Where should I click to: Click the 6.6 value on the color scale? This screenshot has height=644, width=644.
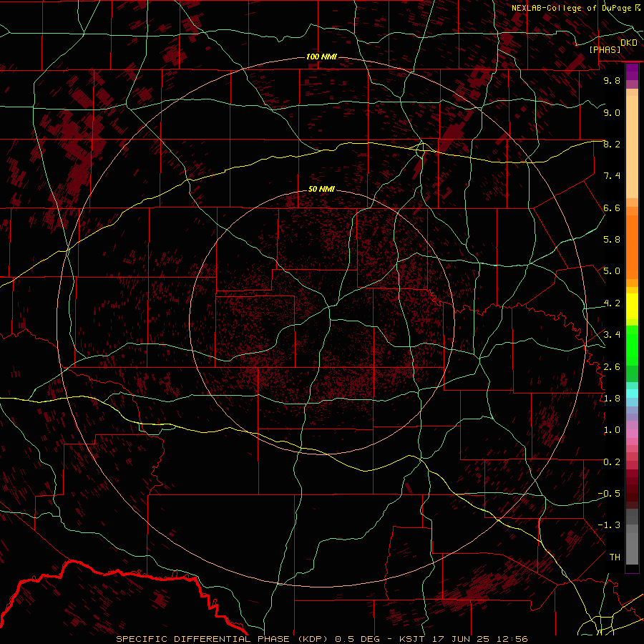coord(612,208)
